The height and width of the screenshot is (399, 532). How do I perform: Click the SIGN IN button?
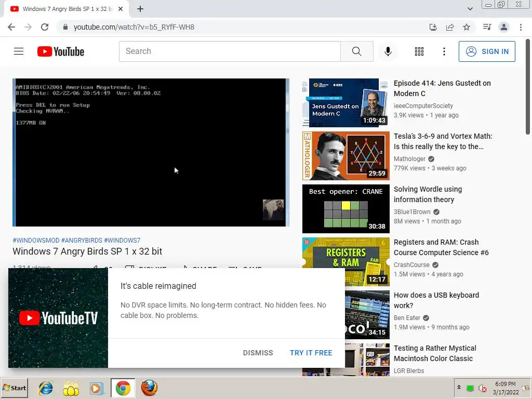coord(487,51)
